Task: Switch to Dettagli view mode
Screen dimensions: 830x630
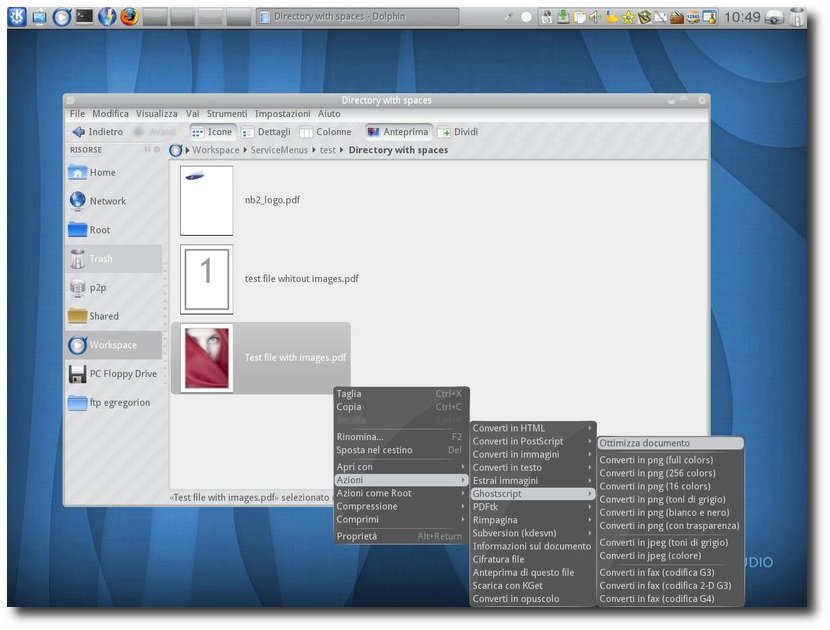Action: pos(266,132)
